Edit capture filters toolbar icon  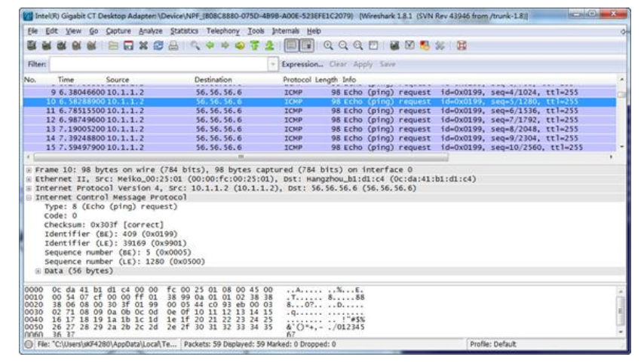(x=394, y=45)
